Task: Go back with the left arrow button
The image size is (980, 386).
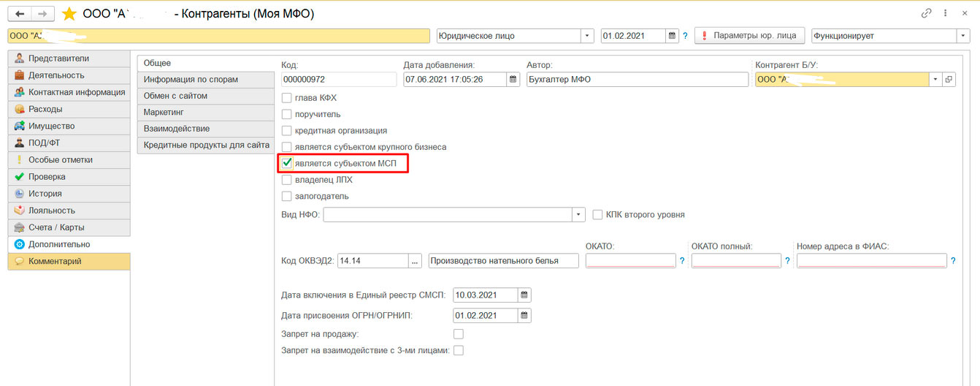Action: point(20,14)
